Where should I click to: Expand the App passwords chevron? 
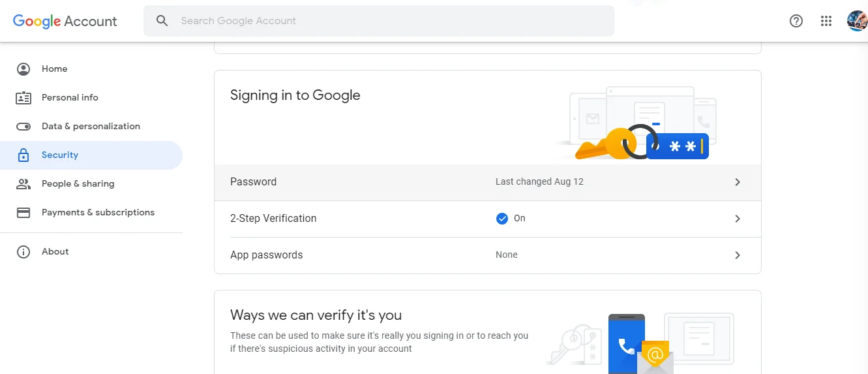738,255
